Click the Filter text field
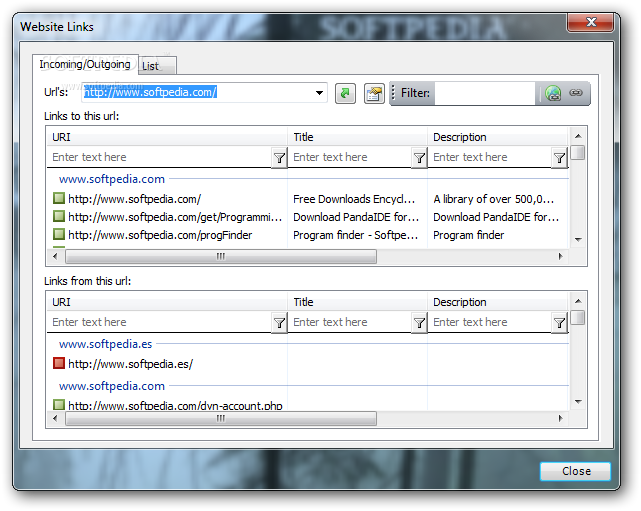The width and height of the screenshot is (641, 511). tap(485, 93)
